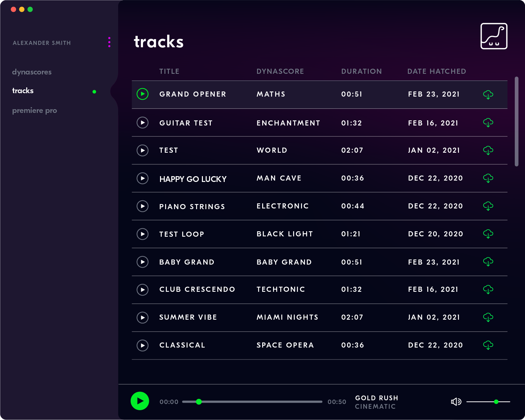Play the Summer Vibe track
The height and width of the screenshot is (420, 525).
click(x=142, y=318)
